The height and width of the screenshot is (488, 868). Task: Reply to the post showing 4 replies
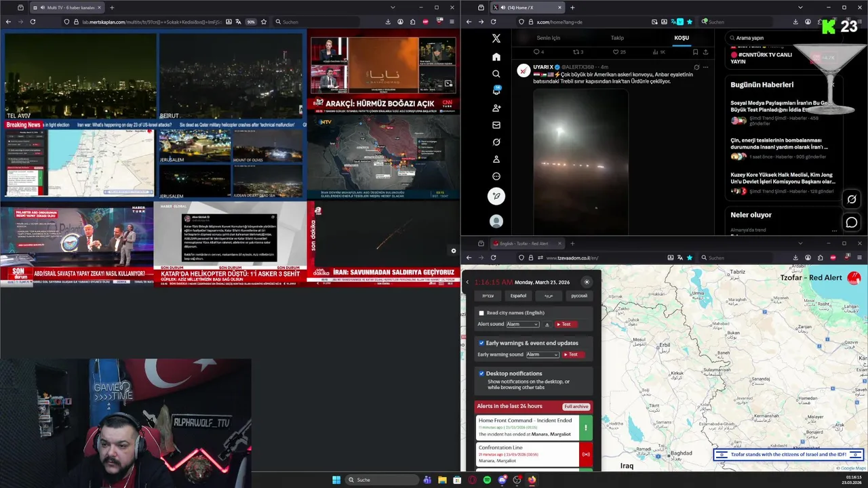tap(538, 52)
